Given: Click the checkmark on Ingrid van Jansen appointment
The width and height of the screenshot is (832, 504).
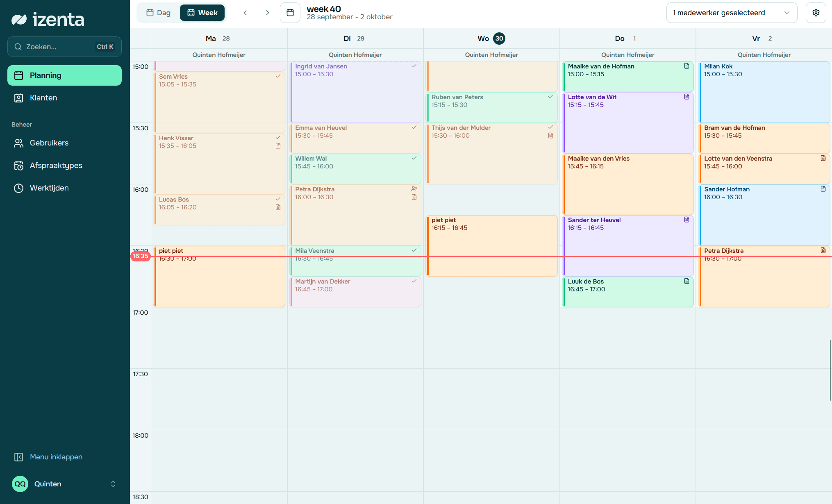Looking at the screenshot, I should 414,66.
